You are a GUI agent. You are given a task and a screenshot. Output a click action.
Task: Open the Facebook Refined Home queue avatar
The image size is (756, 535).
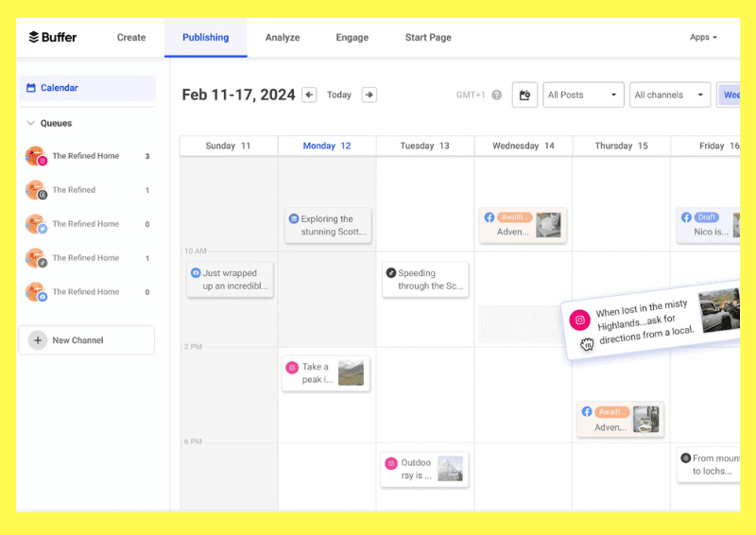[36, 292]
